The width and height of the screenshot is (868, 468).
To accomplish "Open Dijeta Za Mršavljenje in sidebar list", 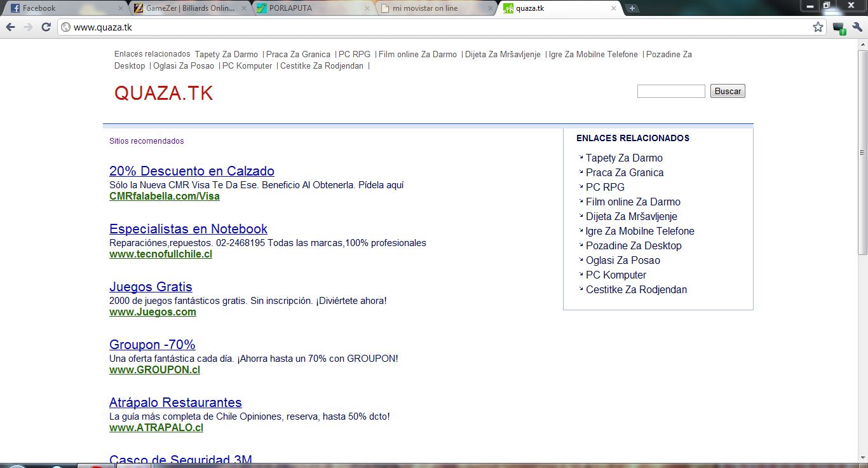I will point(632,217).
